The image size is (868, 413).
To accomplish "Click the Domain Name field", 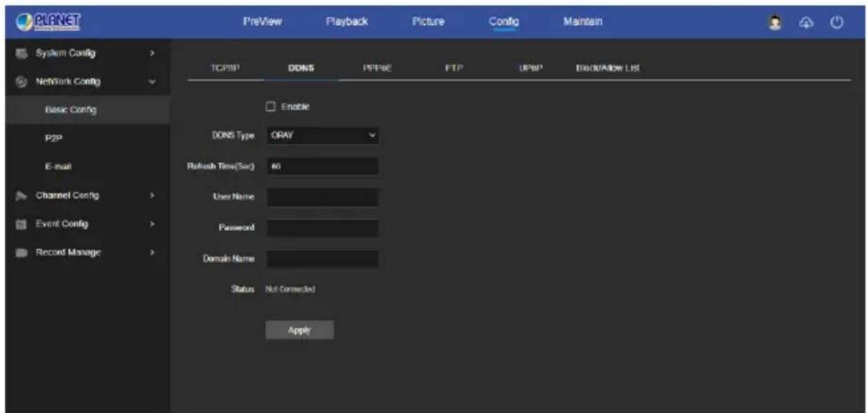I will coord(322,259).
